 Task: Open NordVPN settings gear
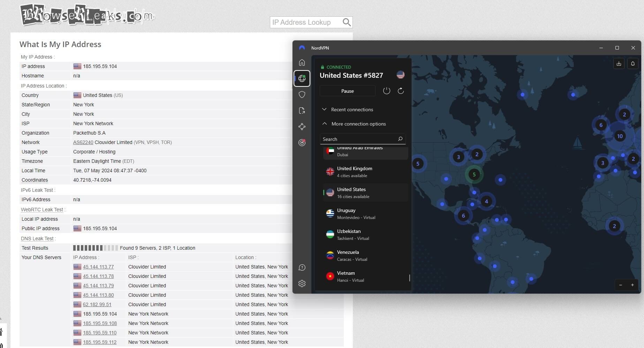tap(302, 283)
